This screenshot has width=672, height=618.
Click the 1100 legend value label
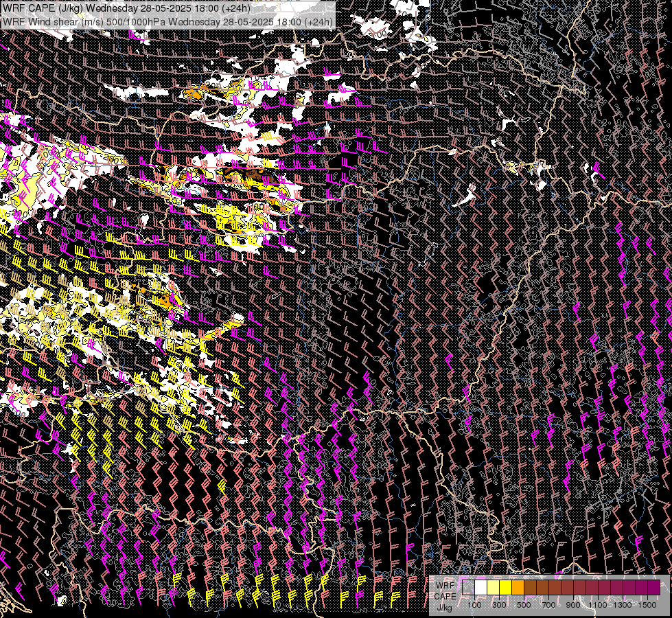(x=598, y=605)
